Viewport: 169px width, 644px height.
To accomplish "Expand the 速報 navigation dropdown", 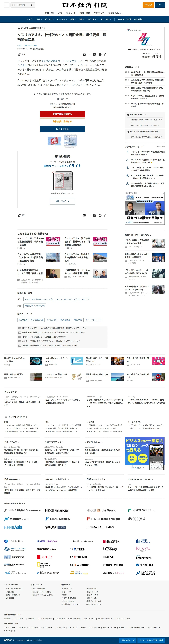I will tap(39, 19).
